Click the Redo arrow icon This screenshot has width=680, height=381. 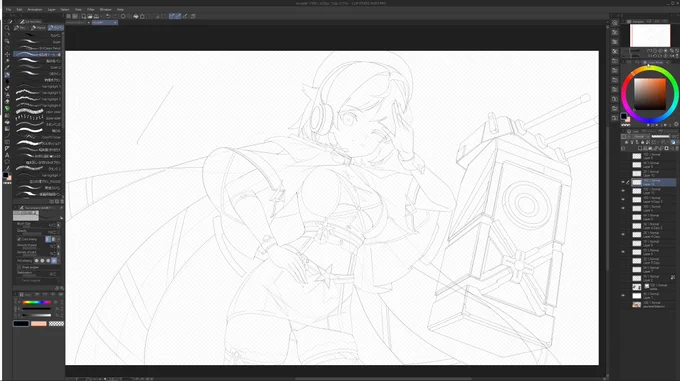click(115, 16)
